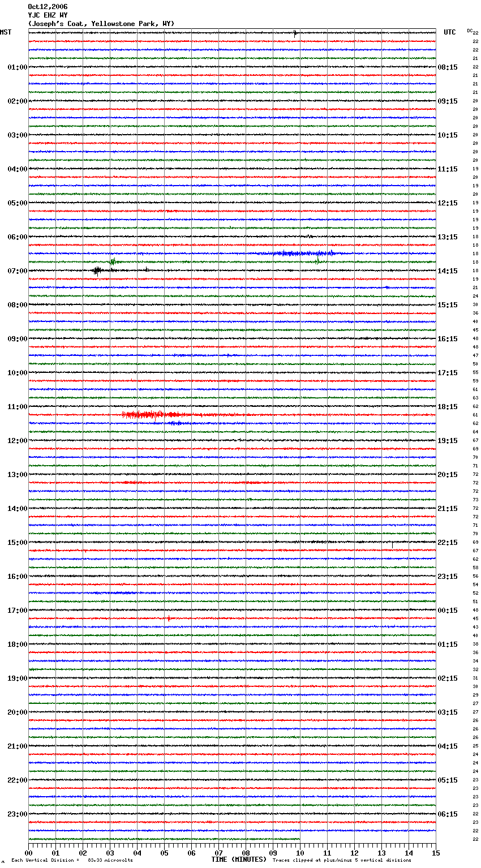Click the '19:15' UTC time label
481x868 pixels.
[x=448, y=441]
